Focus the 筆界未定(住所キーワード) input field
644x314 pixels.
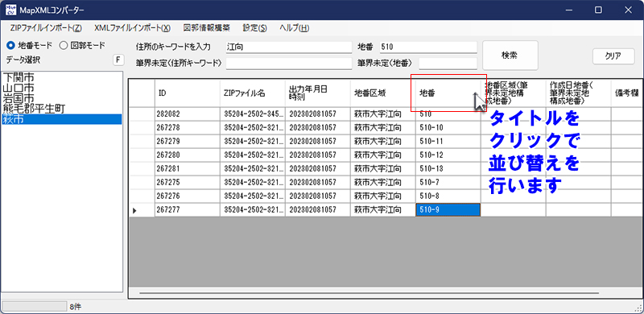tap(289, 64)
